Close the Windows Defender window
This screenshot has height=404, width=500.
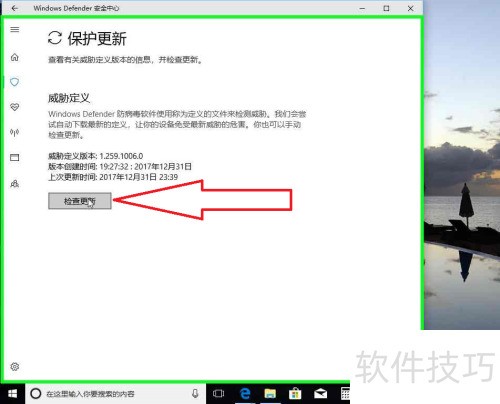click(x=411, y=8)
